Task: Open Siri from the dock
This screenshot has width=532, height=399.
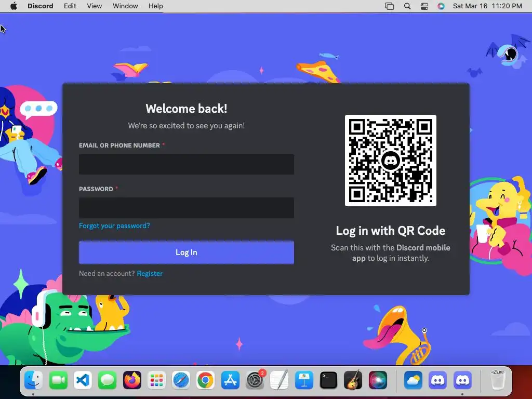Action: click(x=378, y=380)
